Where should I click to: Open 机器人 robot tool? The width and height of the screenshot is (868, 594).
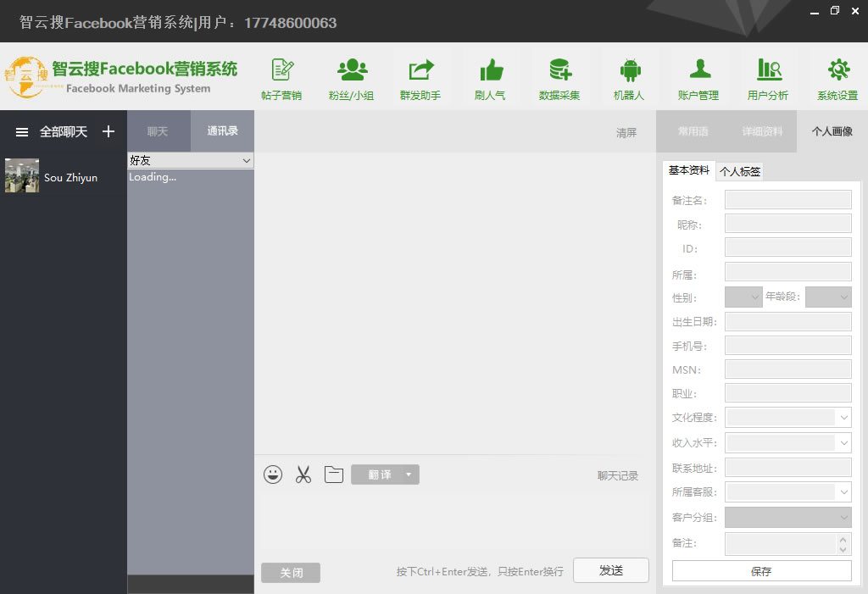point(630,79)
